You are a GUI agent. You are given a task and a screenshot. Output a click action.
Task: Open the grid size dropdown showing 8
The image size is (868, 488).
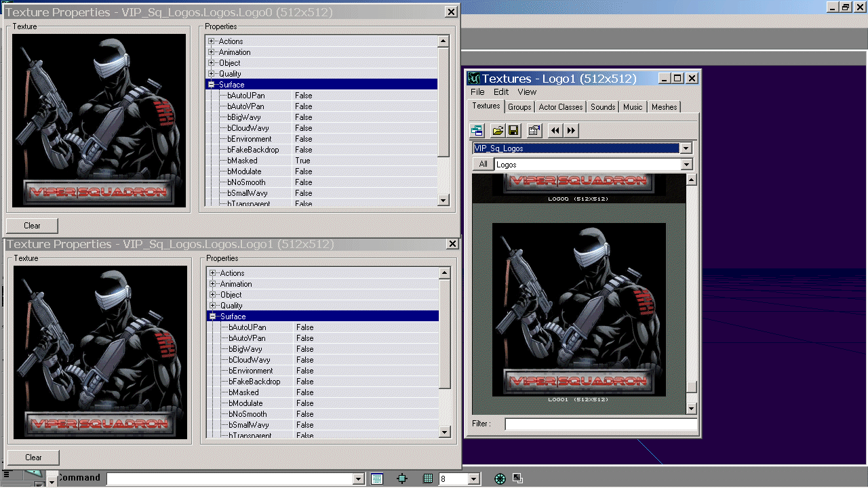tap(473, 479)
